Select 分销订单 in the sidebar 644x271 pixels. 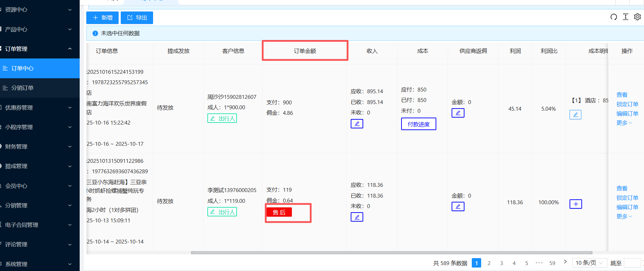(23, 88)
